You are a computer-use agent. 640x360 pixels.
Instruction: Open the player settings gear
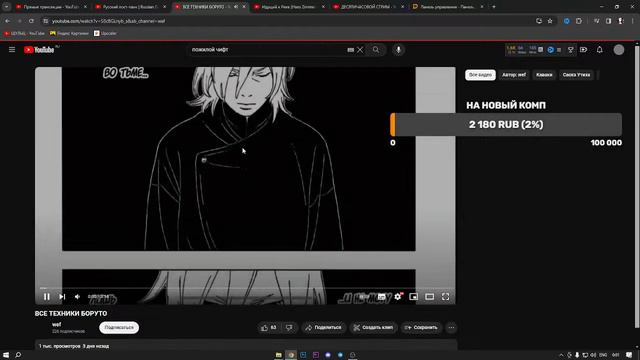[x=398, y=297]
